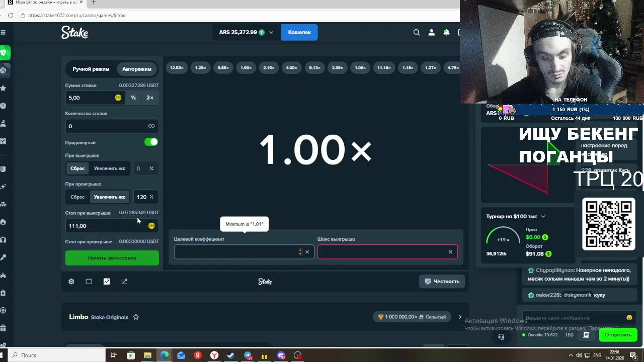Click the percent icon in win chance field
The height and width of the screenshot is (362, 644).
[x=450, y=252]
